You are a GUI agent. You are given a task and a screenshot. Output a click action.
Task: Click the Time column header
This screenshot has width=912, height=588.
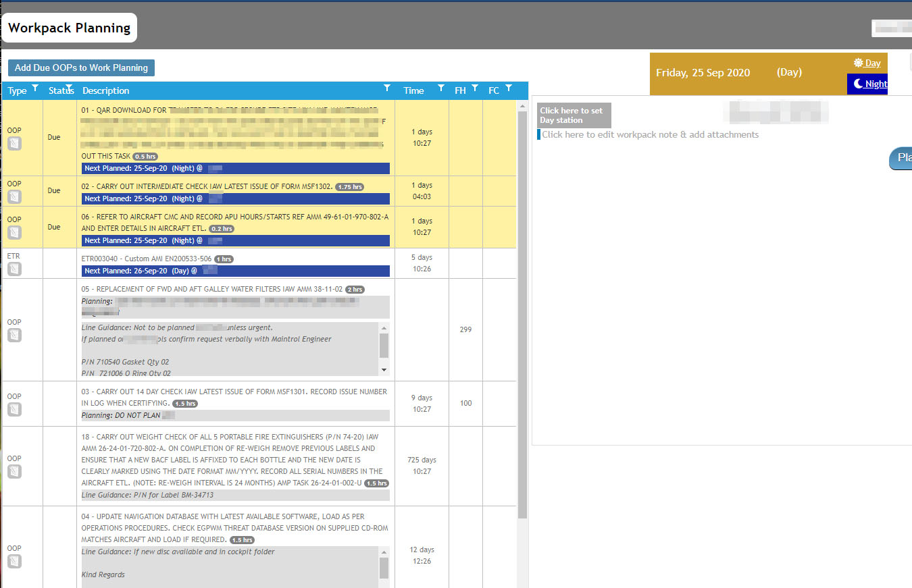click(414, 90)
